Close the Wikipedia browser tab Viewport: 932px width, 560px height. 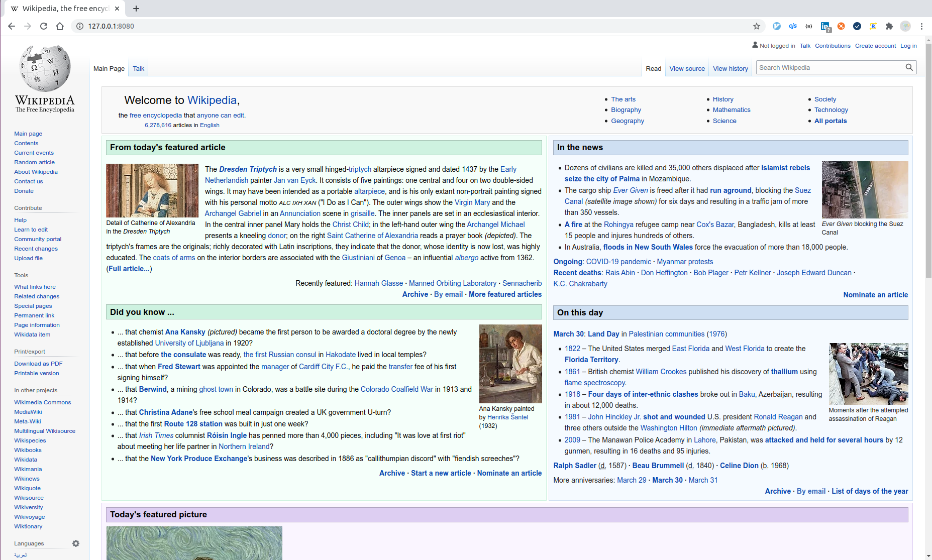[117, 9]
